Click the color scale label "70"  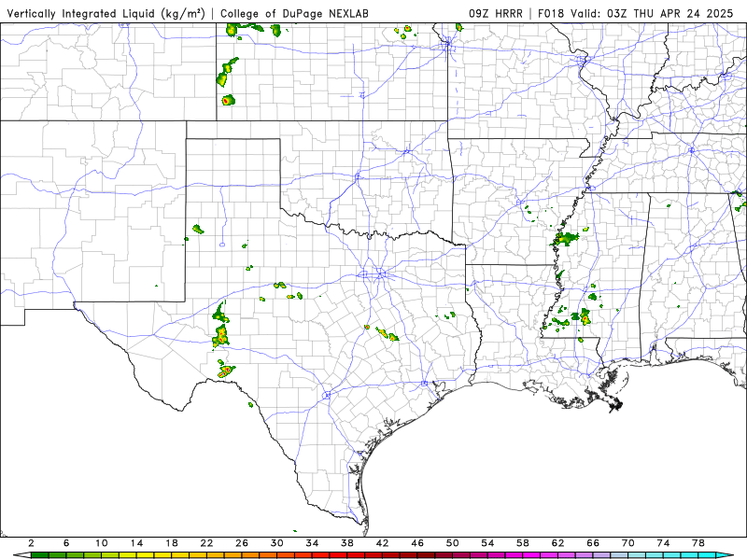click(627, 543)
